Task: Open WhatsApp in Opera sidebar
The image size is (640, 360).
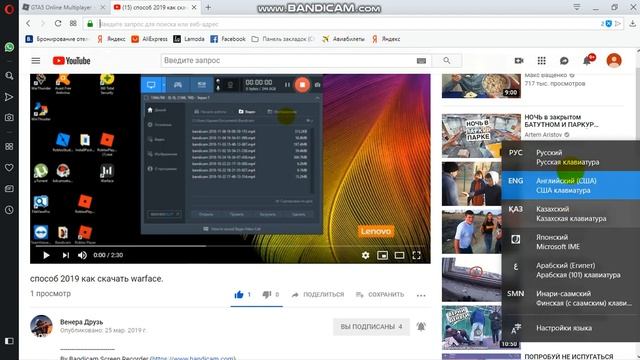Action: (x=9, y=47)
